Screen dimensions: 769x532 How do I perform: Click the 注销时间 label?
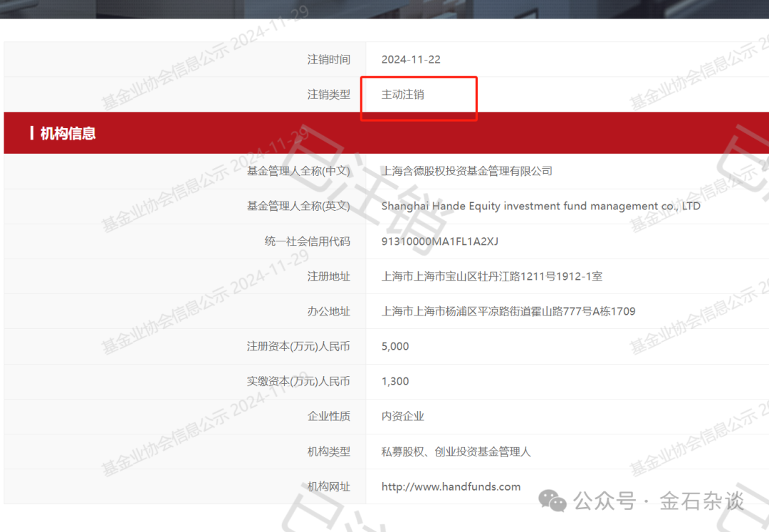(x=328, y=59)
